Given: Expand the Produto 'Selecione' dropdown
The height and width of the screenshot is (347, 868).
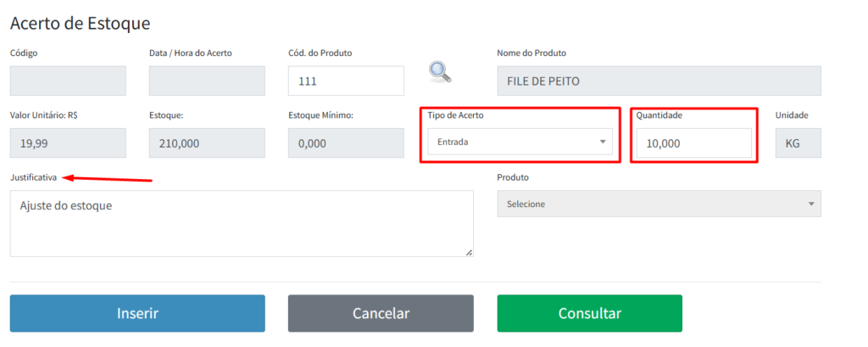Looking at the screenshot, I should click(659, 204).
